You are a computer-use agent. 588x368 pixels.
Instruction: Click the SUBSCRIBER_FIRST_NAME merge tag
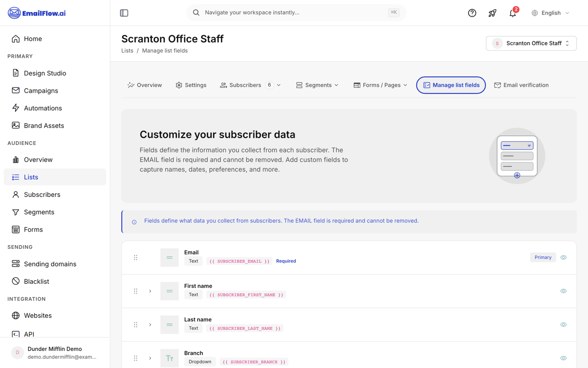tap(246, 295)
